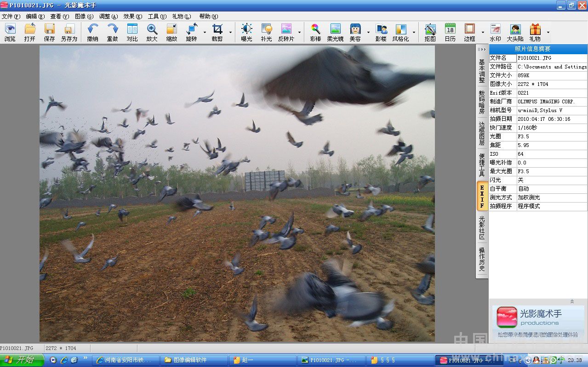Screen dimensions: 588x367
Task: Expand the dropdown arrow beside 裁剪 (Crop)
Action: pos(230,33)
